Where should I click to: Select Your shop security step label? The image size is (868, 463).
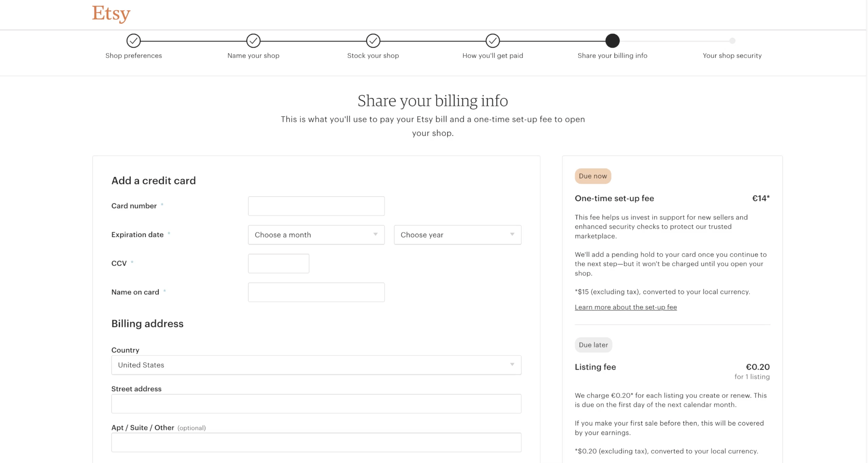(x=732, y=56)
